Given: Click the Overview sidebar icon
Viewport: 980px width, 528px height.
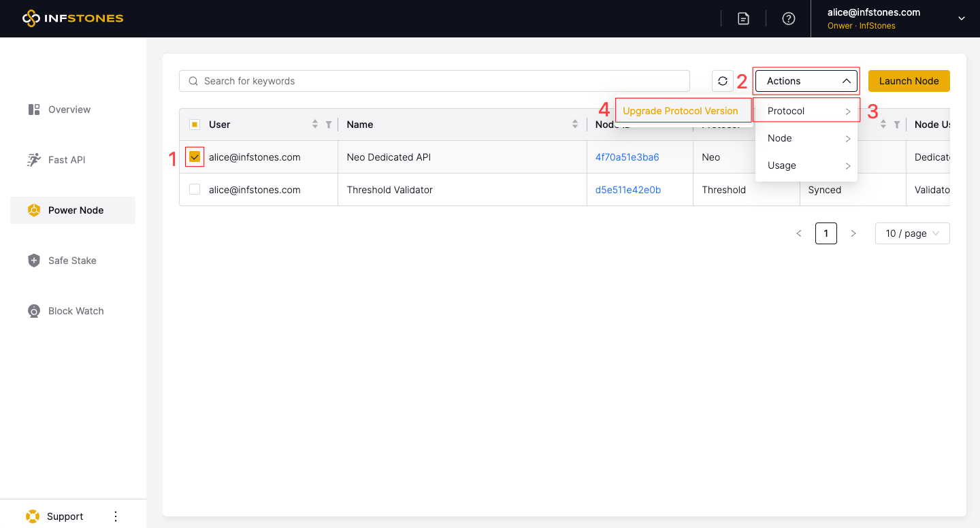Looking at the screenshot, I should pos(34,110).
